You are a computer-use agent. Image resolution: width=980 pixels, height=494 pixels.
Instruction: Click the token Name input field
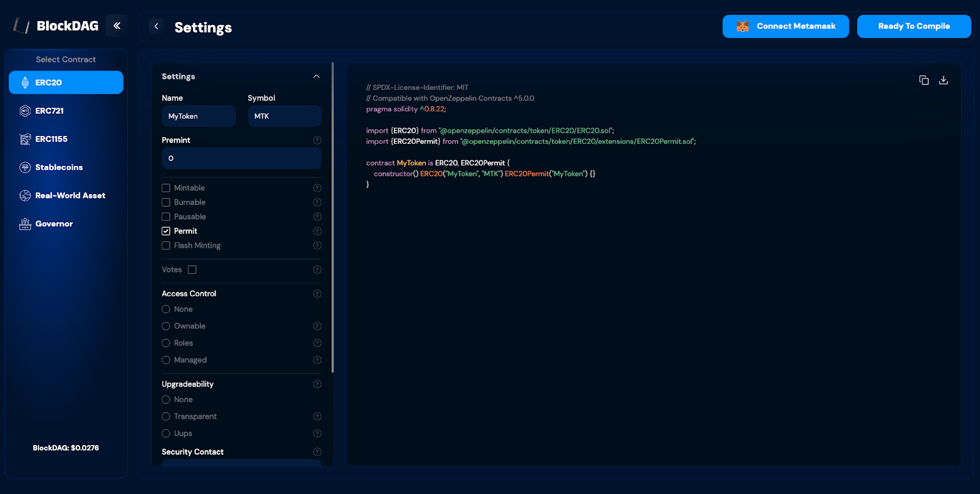[198, 116]
